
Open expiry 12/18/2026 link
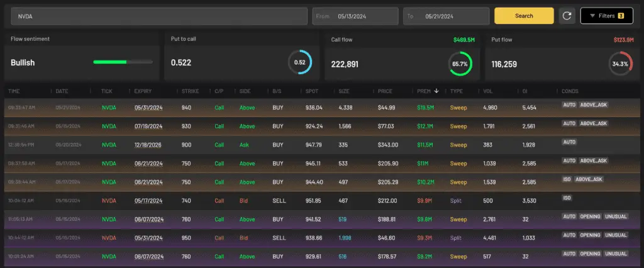point(148,145)
